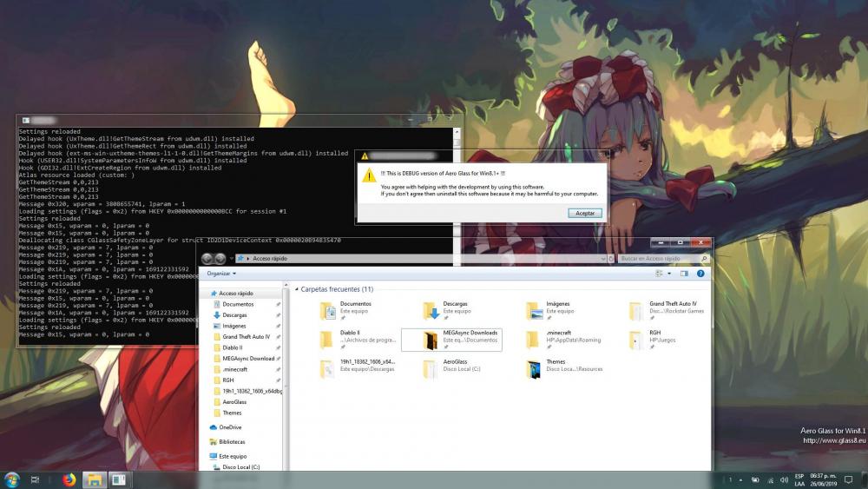Refresh the Explorer address bar location
The image size is (868, 489).
pos(611,259)
